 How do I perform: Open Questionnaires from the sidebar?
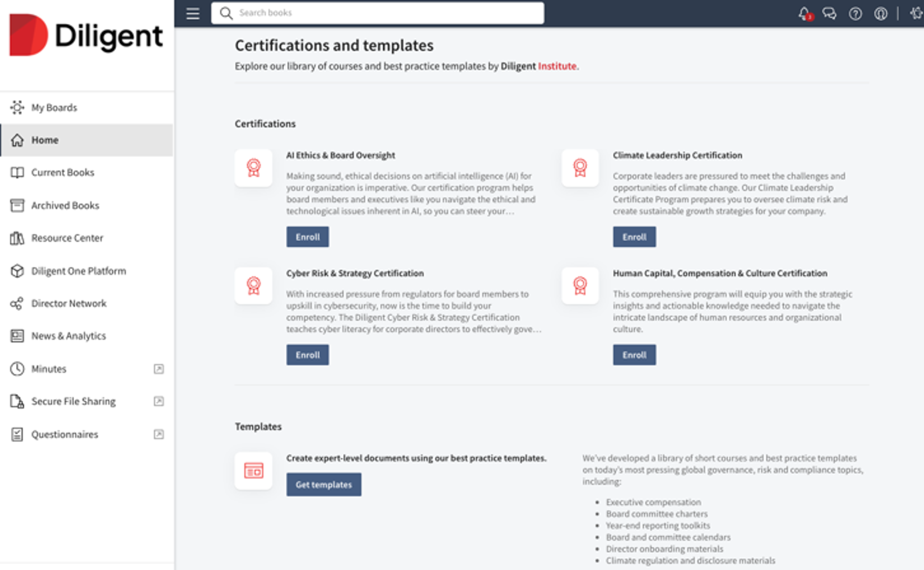tap(87, 434)
